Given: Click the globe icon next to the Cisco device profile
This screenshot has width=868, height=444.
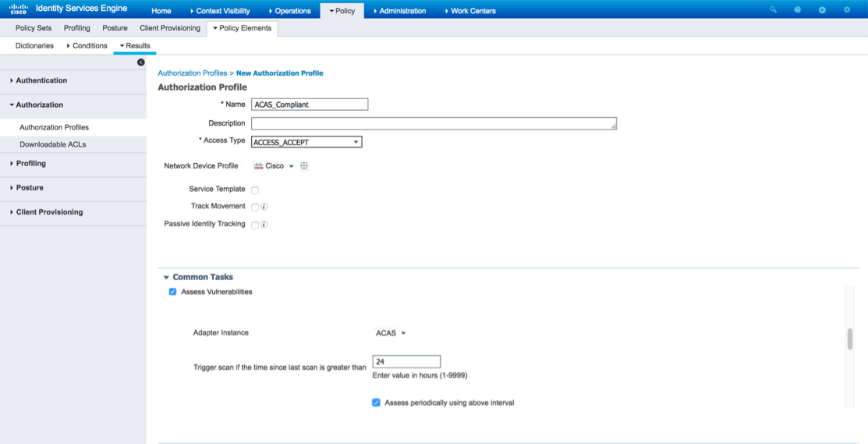Looking at the screenshot, I should 304,166.
